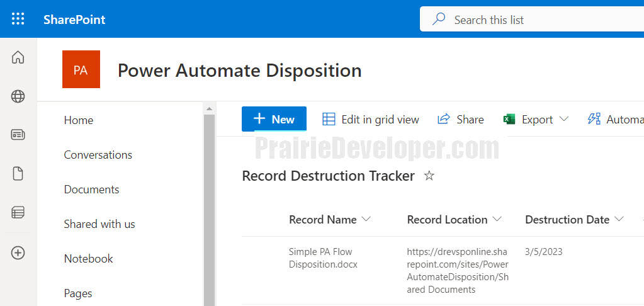The image size is (644, 306).
Task: Open Conversations in site navigation
Action: point(98,155)
